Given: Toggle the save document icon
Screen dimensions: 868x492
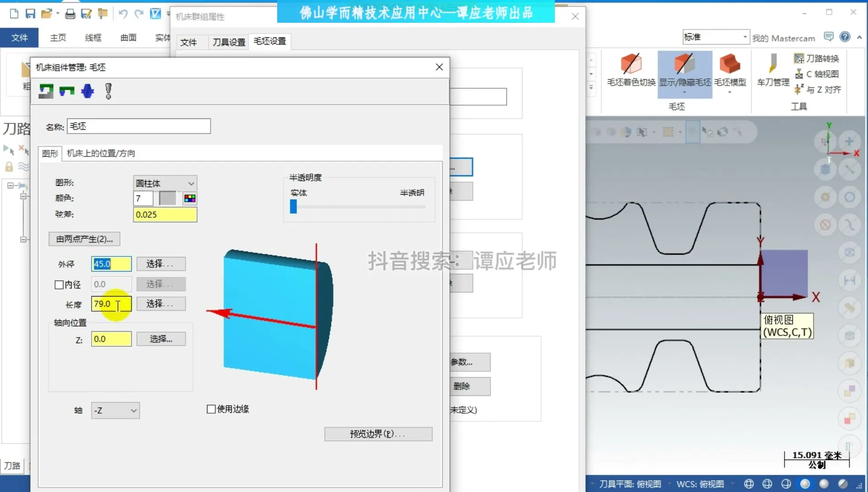Looking at the screenshot, I should click(x=30, y=13).
